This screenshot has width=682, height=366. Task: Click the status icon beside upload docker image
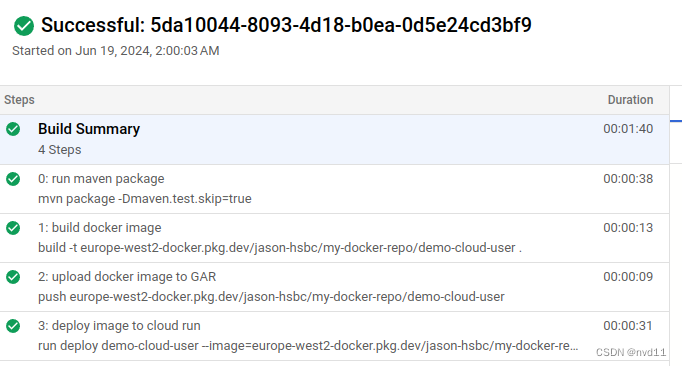click(x=13, y=277)
